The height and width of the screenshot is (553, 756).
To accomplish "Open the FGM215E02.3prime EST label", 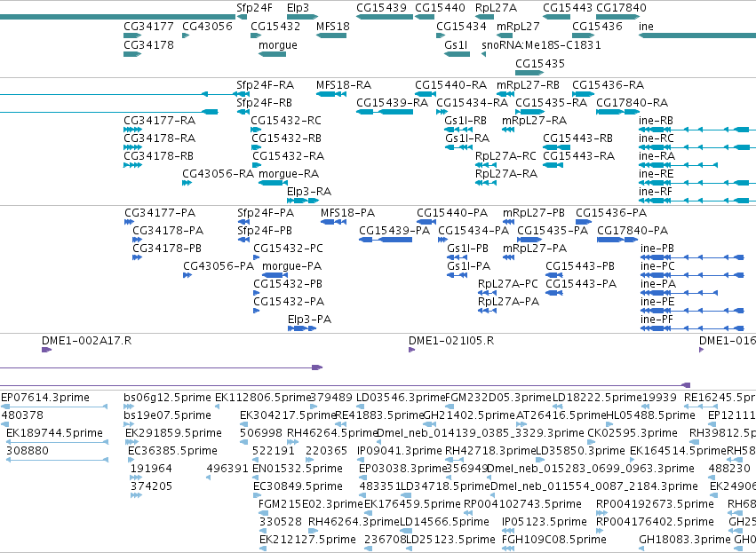I will [x=311, y=504].
